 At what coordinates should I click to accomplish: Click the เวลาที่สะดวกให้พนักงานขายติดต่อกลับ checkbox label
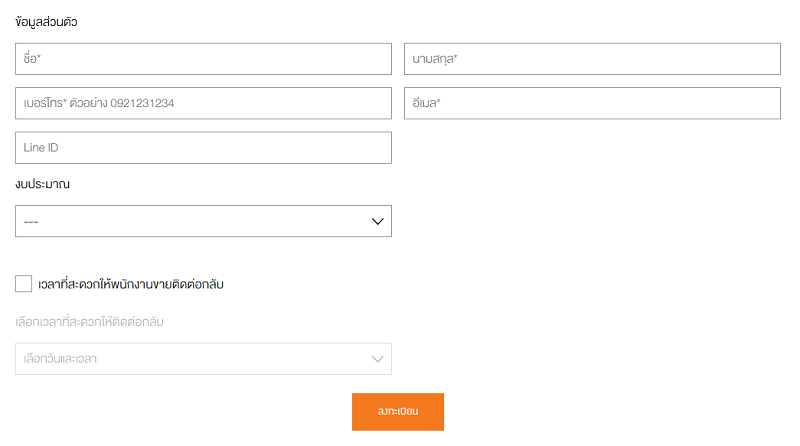(131, 284)
